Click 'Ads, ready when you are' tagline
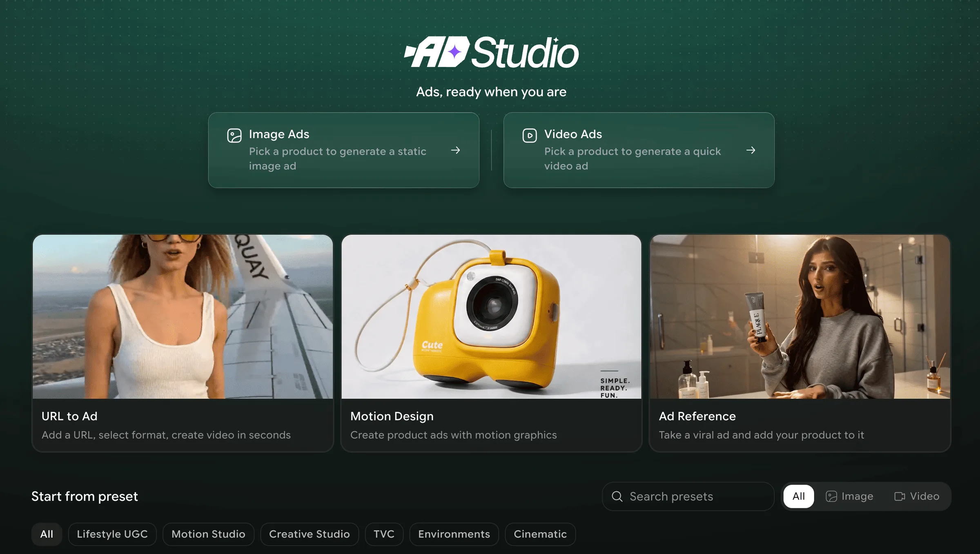This screenshot has width=980, height=554. 491,92
